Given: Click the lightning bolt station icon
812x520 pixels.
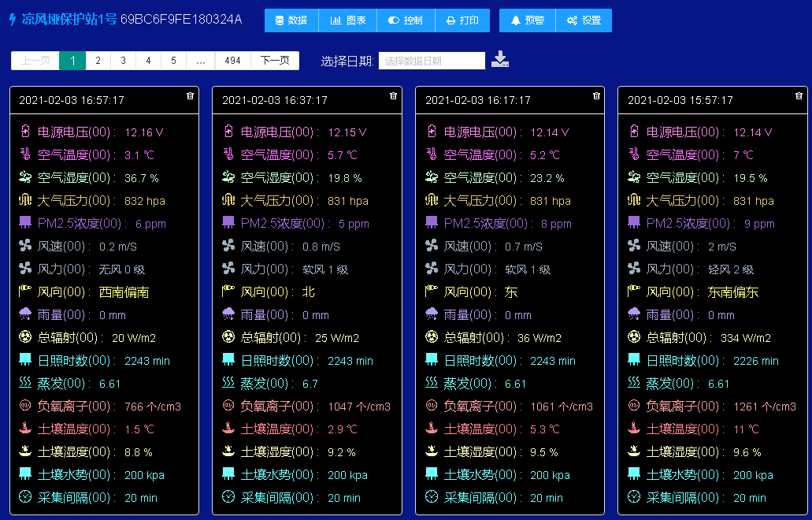Looking at the screenshot, I should 12,20.
